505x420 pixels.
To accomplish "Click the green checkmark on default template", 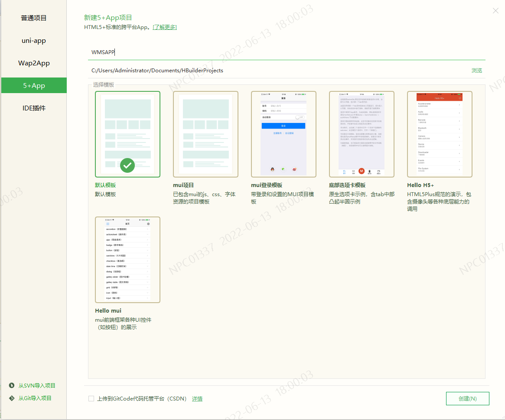I will pyautogui.click(x=127, y=165).
